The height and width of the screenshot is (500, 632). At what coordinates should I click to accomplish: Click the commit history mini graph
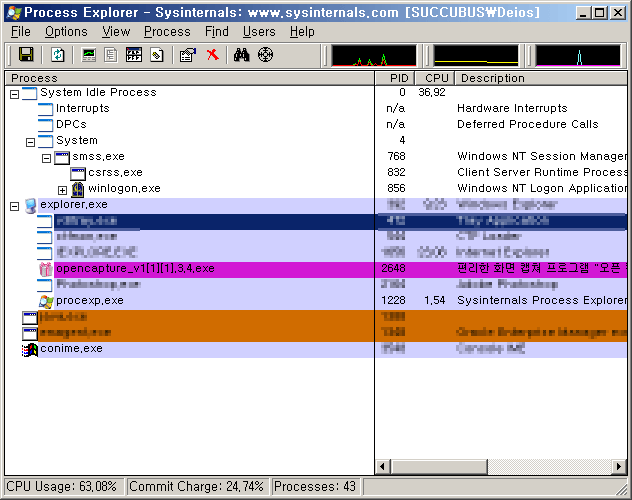pos(476,55)
